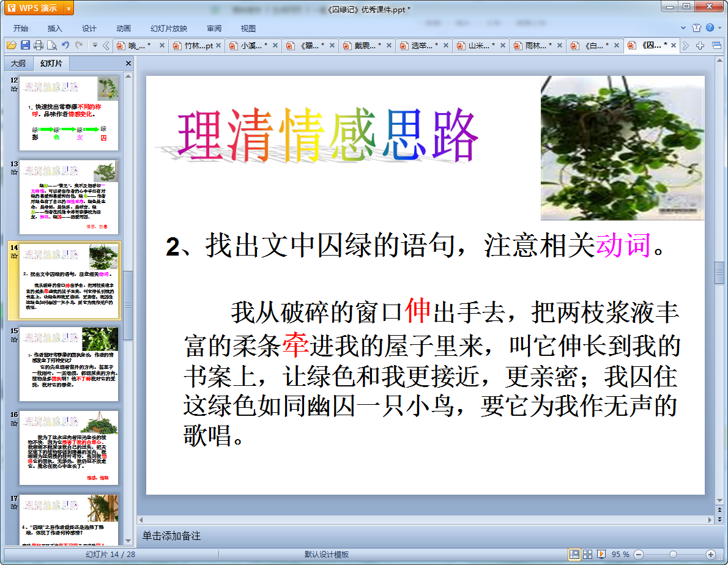
Task: Undo the last action
Action: (65, 45)
